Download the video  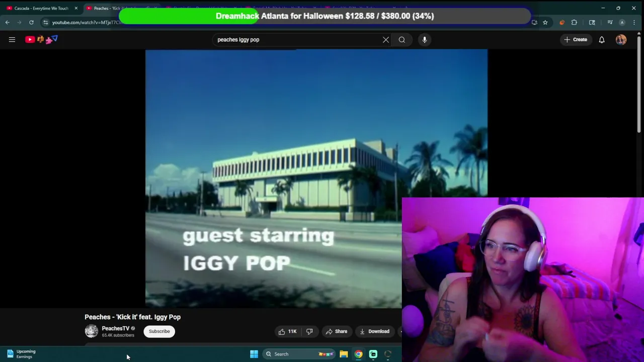(374, 331)
